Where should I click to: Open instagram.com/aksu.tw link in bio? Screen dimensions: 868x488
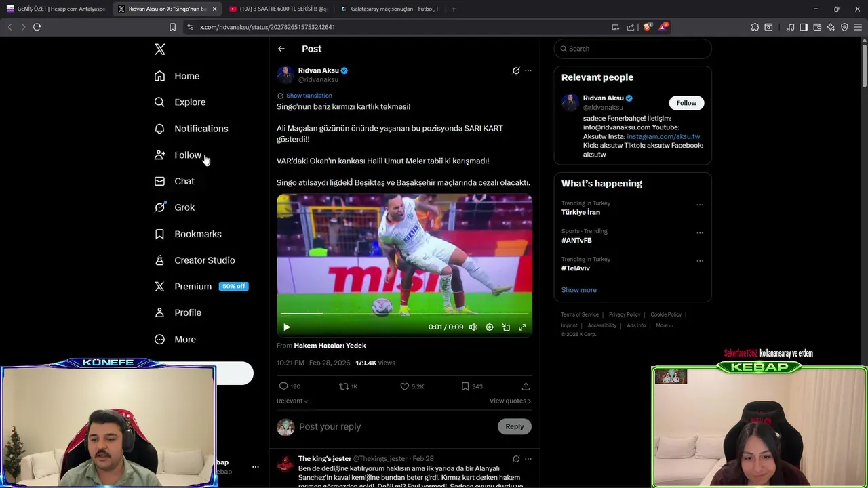coord(663,136)
